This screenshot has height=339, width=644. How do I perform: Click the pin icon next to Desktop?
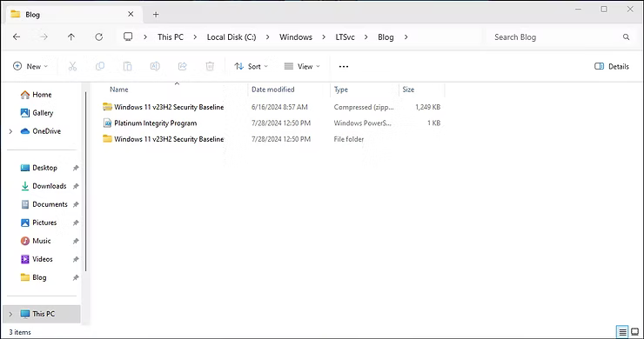tap(76, 168)
